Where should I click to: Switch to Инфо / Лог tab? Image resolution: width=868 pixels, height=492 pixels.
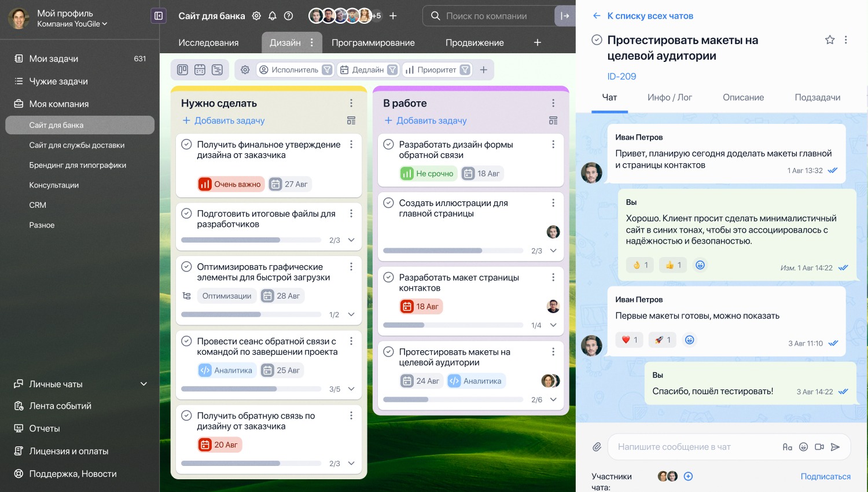tap(670, 97)
